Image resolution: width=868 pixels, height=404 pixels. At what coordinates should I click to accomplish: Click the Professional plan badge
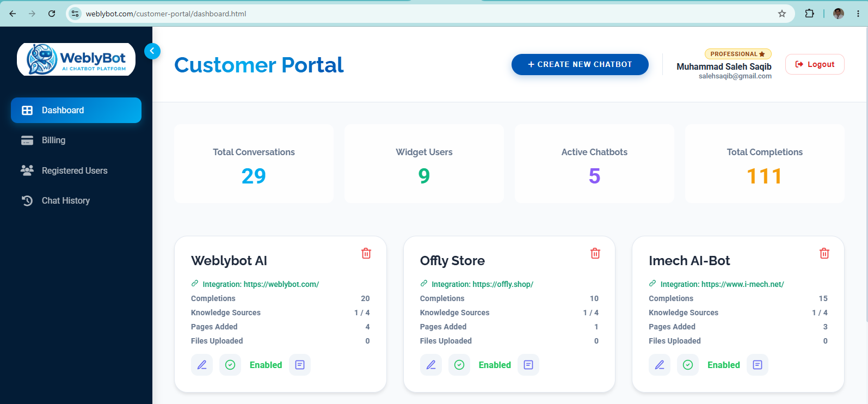(738, 54)
